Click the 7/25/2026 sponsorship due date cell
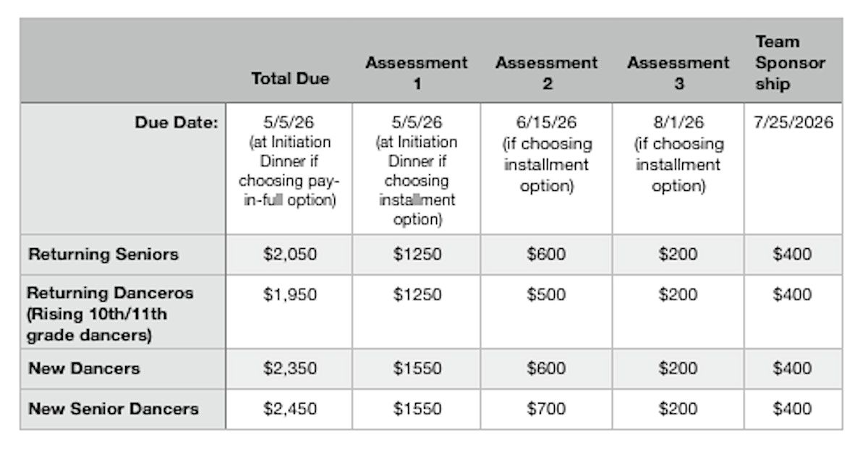This screenshot has height=455, width=868. coord(793,123)
